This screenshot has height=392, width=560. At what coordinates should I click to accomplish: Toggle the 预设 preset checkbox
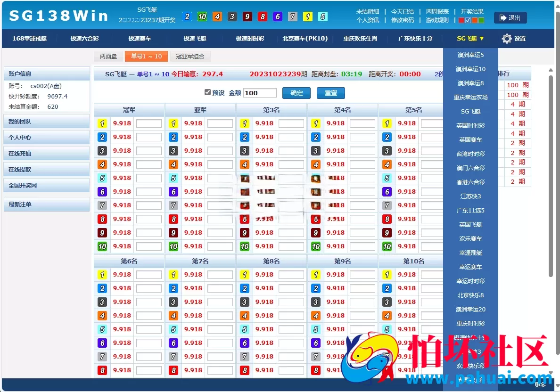pos(207,92)
